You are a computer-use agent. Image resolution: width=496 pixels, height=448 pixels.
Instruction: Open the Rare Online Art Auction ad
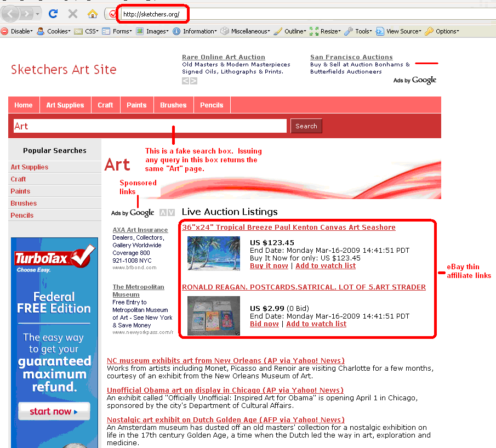[x=223, y=57]
